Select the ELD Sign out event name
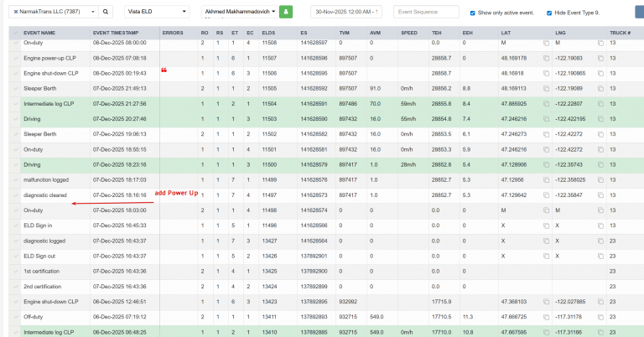This screenshot has height=337, width=644. coord(39,257)
